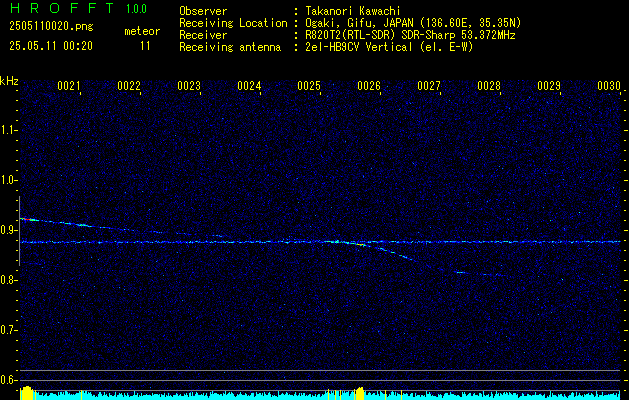Click the Receiving Location label
This screenshot has height=400, width=629.
click(x=233, y=23)
